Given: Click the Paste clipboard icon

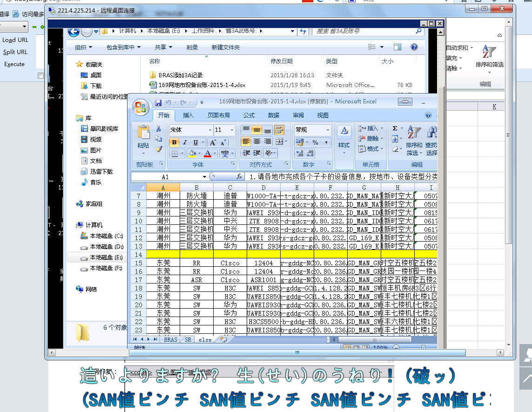Looking at the screenshot, I should (143, 132).
